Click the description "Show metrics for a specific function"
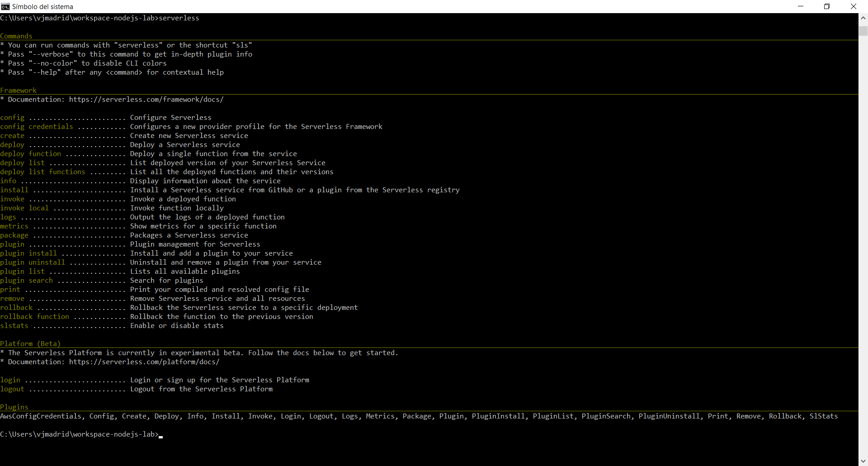 [203, 226]
